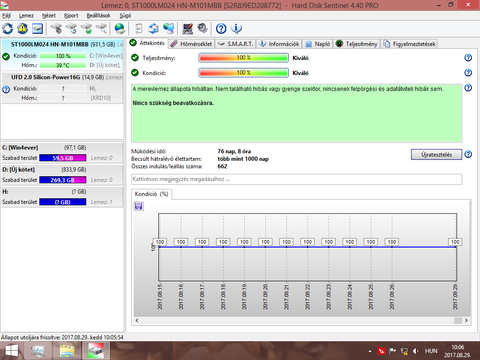Click the blue disk panel toolbar icon
The height and width of the screenshot is (360, 480).
37,29
